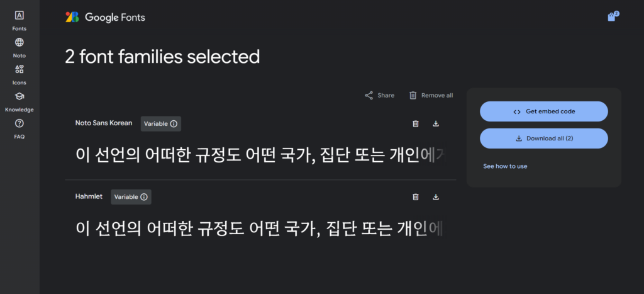Open the FAQ page
This screenshot has height=294, width=644.
click(19, 128)
